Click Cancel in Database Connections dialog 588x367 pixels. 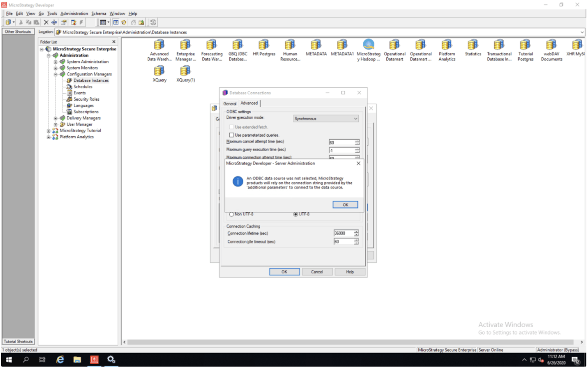(x=317, y=272)
